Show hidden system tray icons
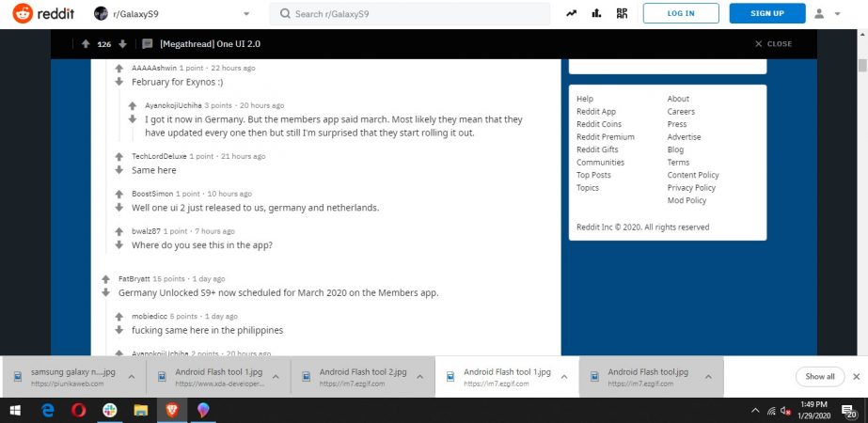This screenshot has height=423, width=868. 755,410
